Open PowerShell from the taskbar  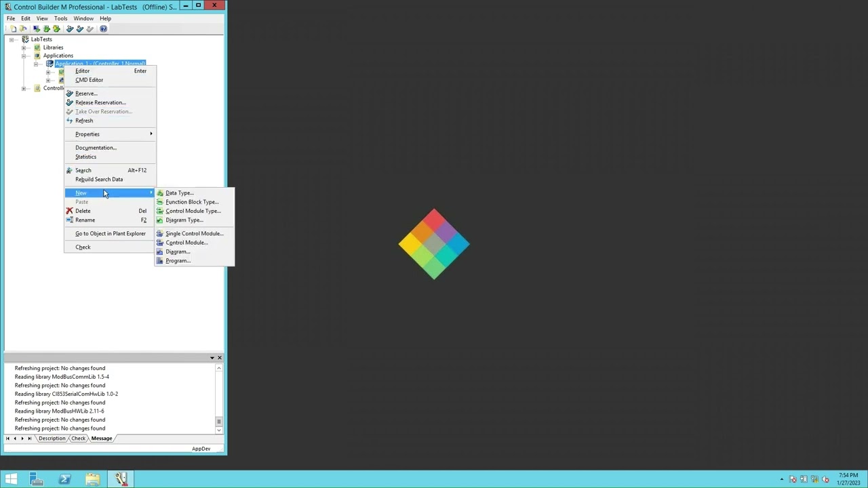[x=65, y=479]
